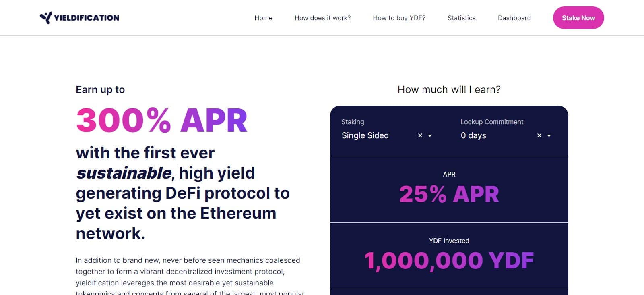View the Statistics page
The image size is (644, 295).
point(461,18)
